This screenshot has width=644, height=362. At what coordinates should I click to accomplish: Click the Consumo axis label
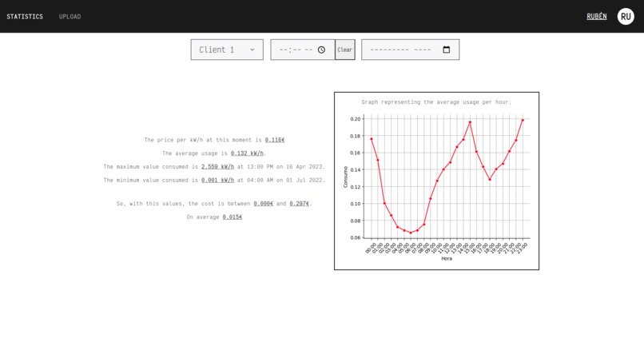(x=345, y=177)
